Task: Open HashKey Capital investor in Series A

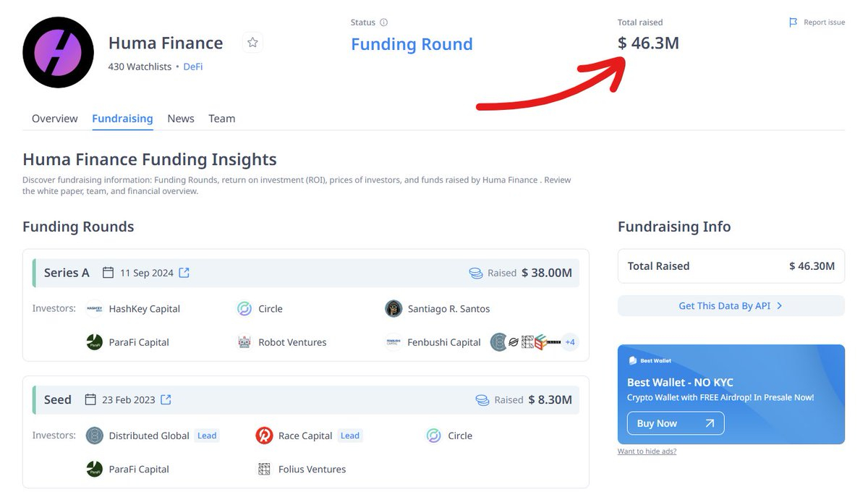Action: [x=145, y=309]
